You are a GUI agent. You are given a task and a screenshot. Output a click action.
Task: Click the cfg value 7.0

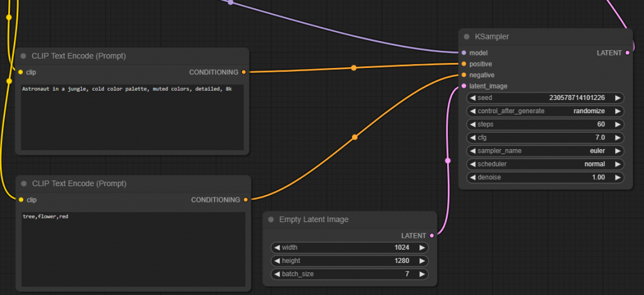click(x=600, y=137)
